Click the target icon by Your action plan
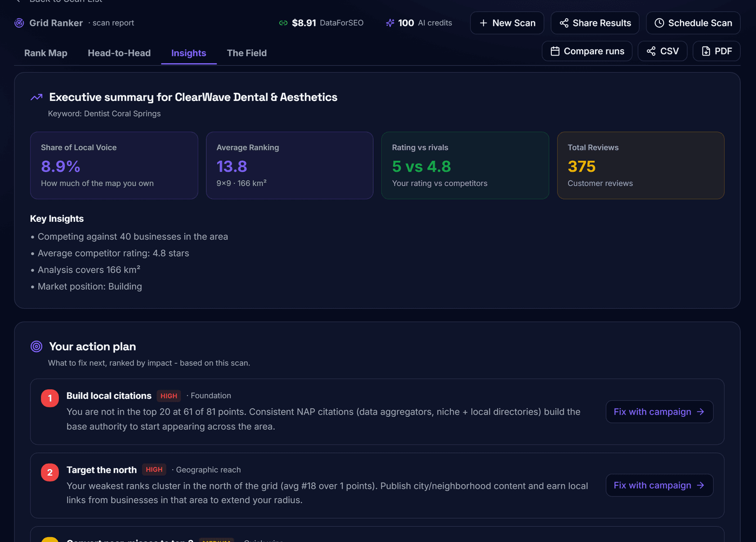 [x=36, y=347]
